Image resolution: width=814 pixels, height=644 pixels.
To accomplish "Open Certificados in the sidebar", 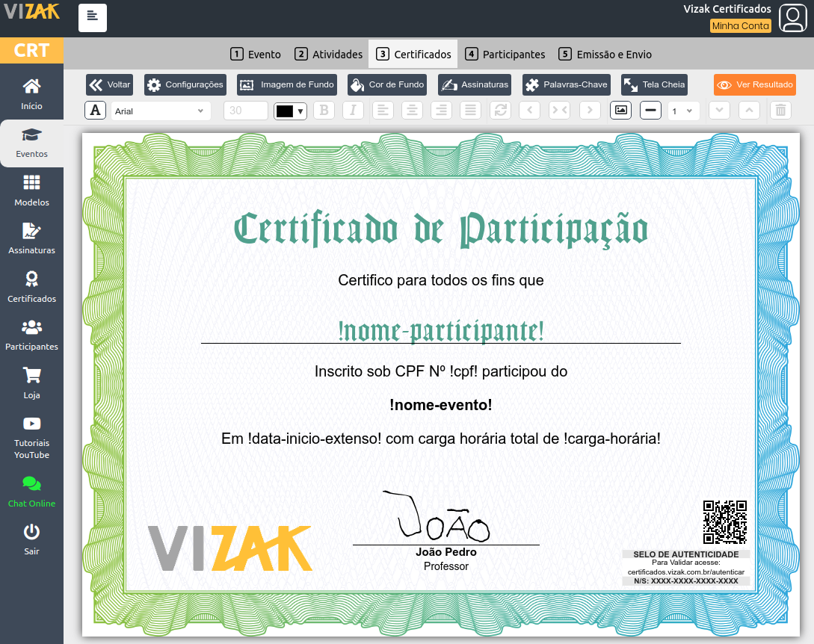I will click(x=31, y=287).
